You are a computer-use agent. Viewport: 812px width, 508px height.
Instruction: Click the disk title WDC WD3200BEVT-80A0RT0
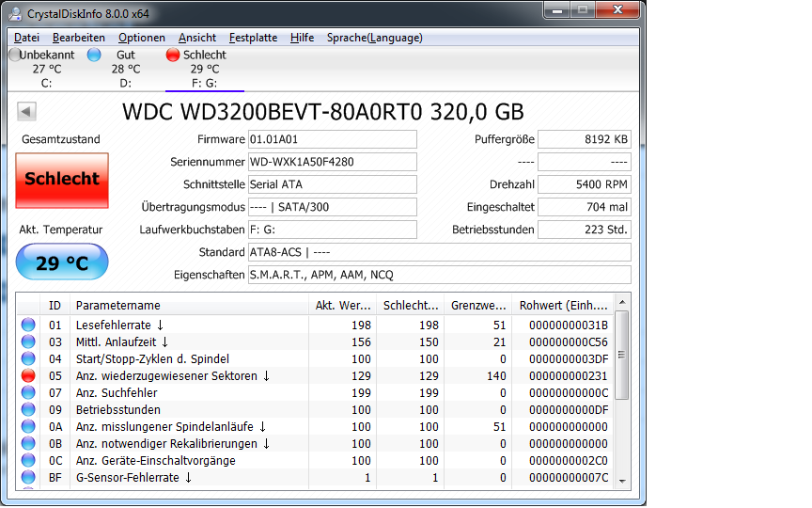(323, 112)
